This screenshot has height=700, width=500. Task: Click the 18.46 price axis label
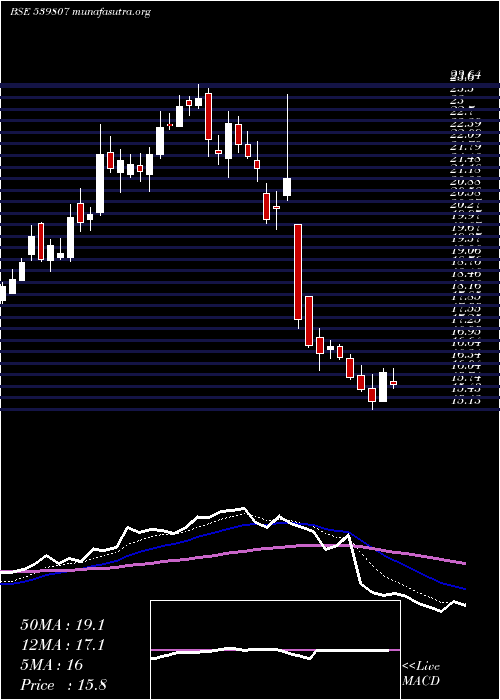[x=466, y=275]
